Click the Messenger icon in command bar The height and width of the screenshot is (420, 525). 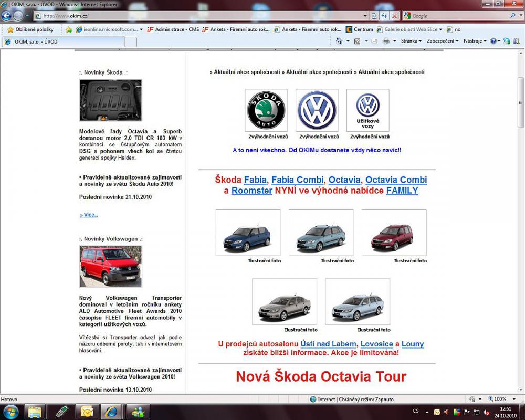pos(507,41)
